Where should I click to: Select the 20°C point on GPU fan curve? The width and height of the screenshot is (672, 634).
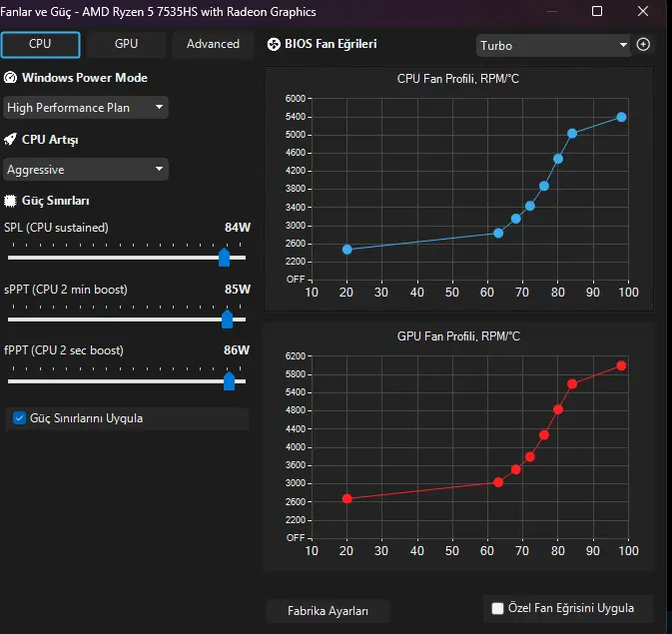click(x=347, y=498)
